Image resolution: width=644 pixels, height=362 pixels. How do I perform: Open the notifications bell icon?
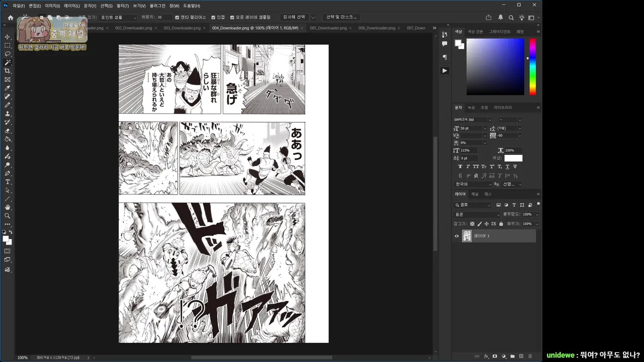point(501,18)
